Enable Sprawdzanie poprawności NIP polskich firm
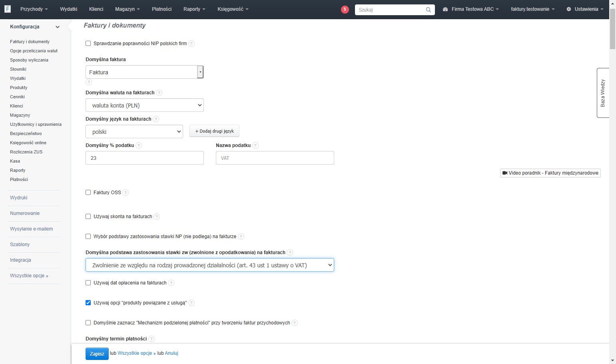 click(88, 44)
